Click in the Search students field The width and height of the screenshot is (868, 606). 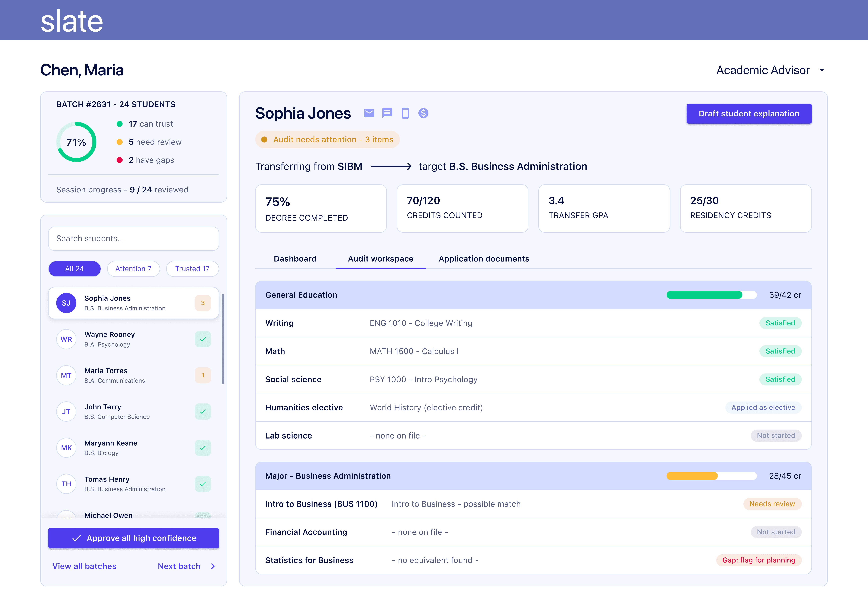(133, 239)
